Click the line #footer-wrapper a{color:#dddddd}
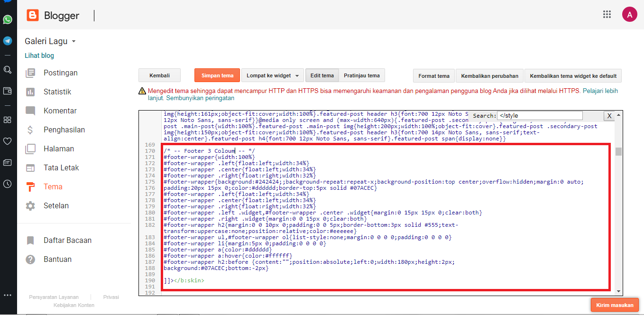 coord(218,250)
